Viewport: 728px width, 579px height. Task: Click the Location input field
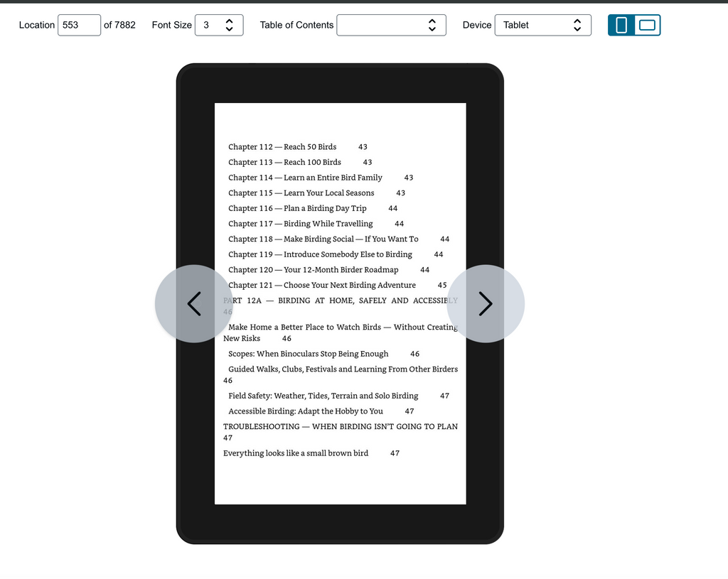79,25
